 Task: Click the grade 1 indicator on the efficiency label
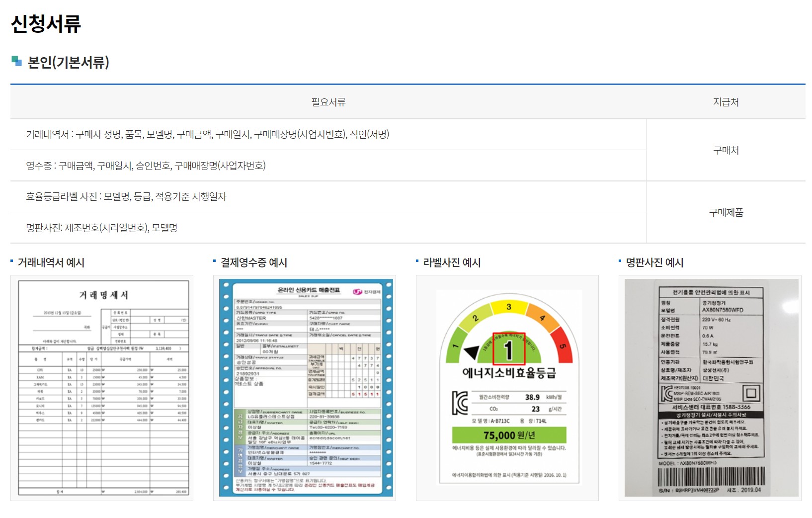[x=509, y=349]
